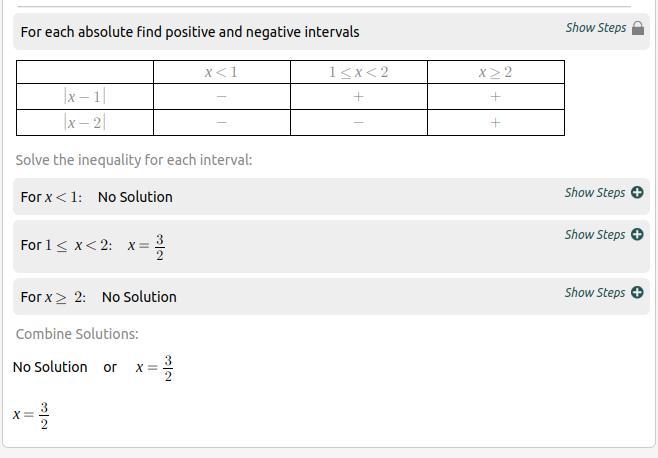Screen dimensions: 658x458
Task: Select the x≥2 column header in the table
Action: coord(495,72)
